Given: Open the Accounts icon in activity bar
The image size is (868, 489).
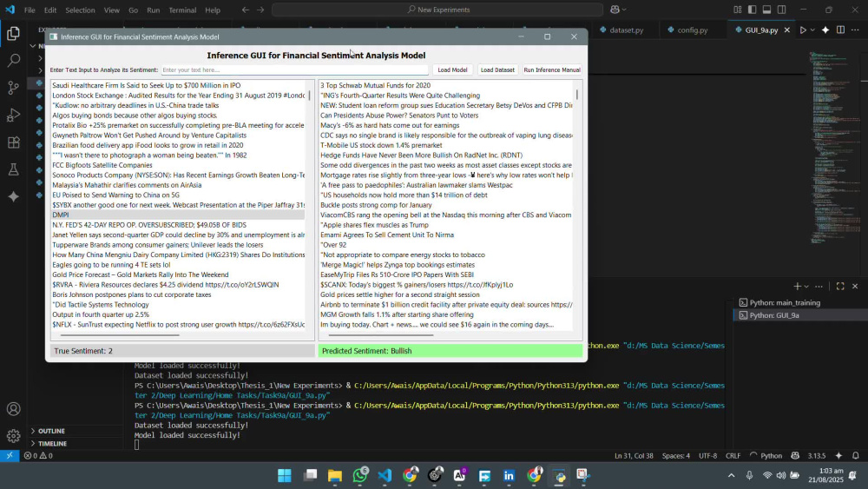Looking at the screenshot, I should coord(13,409).
